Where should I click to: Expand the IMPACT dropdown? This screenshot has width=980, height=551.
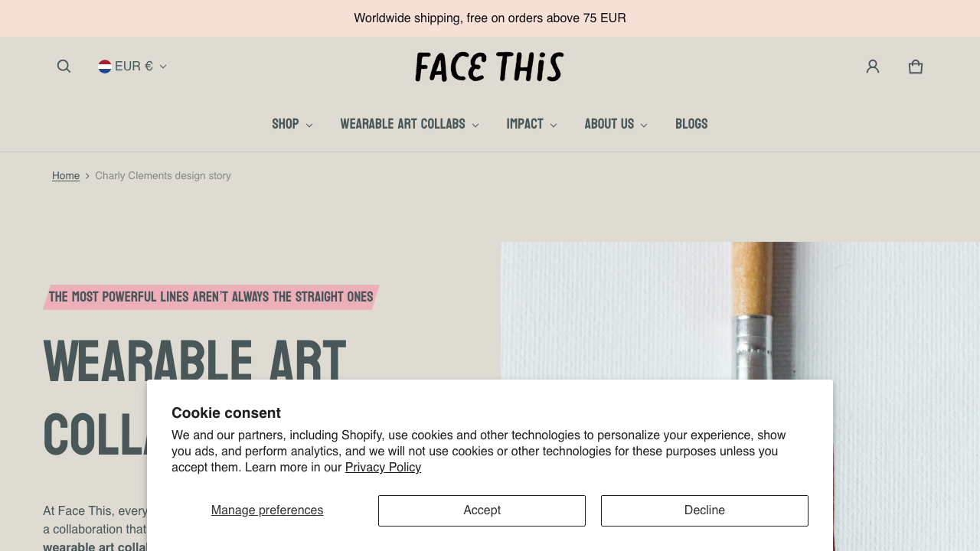(531, 124)
